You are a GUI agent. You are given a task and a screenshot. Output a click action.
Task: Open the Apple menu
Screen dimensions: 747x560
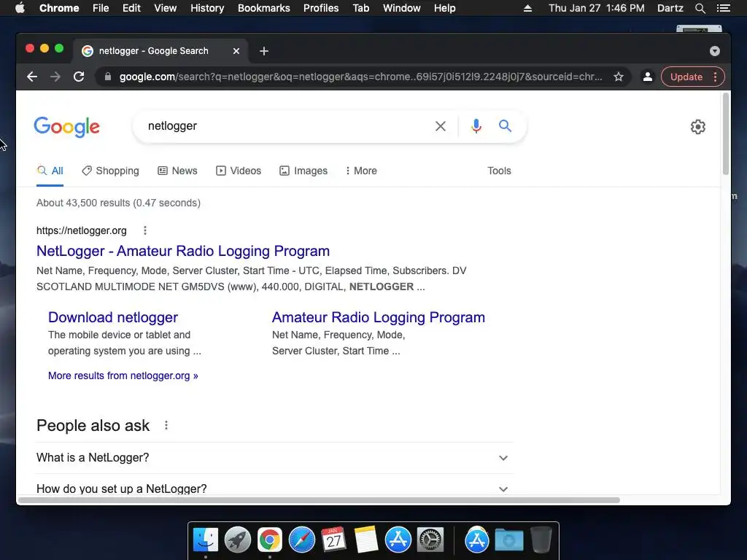click(20, 8)
